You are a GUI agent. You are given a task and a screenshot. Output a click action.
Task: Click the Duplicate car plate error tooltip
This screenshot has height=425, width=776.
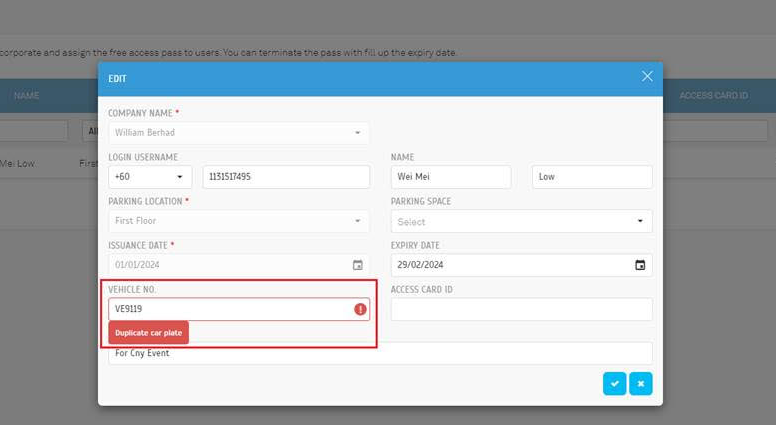[x=148, y=333]
